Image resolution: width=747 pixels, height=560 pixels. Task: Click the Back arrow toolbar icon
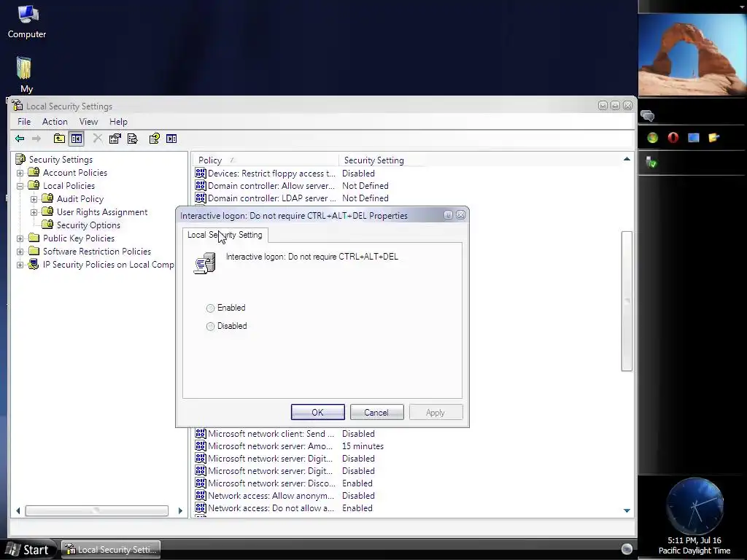click(x=20, y=139)
